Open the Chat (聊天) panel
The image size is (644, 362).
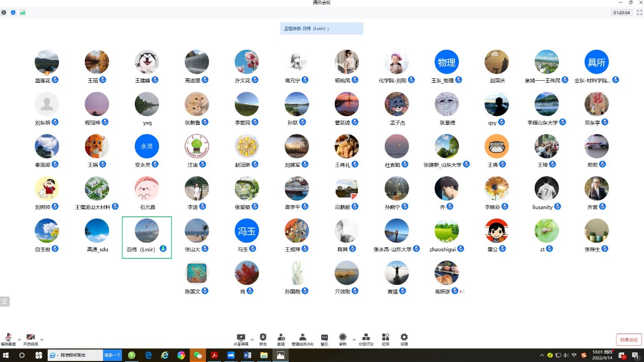pos(324,338)
